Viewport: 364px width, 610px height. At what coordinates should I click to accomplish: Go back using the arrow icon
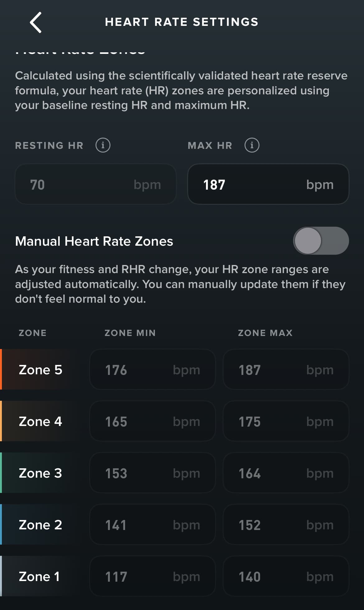tap(36, 22)
